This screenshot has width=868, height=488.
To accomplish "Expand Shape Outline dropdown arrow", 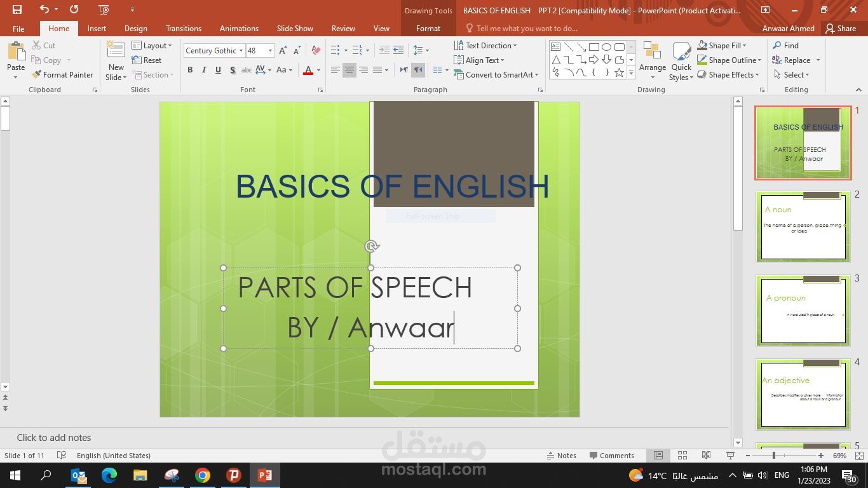I will coord(759,60).
